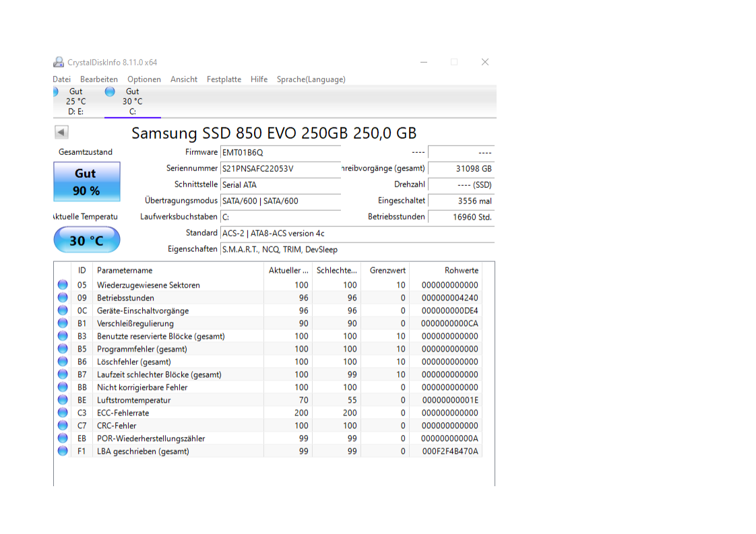
Task: Click the CrystalDiskInfo app icon in title bar
Action: 59,62
